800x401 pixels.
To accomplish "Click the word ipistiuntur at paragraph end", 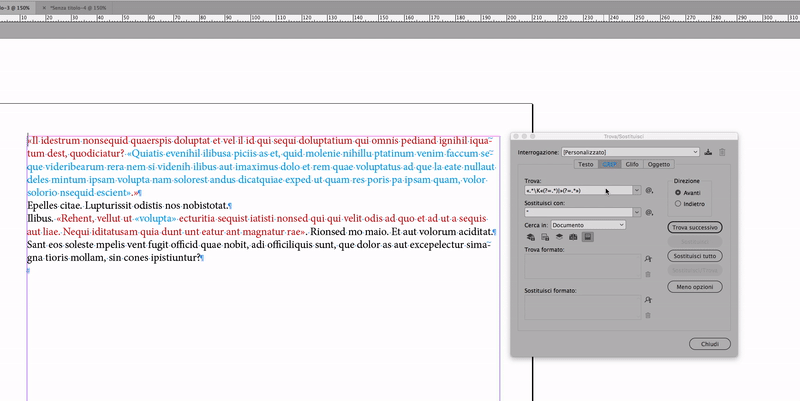I will click(x=174, y=258).
